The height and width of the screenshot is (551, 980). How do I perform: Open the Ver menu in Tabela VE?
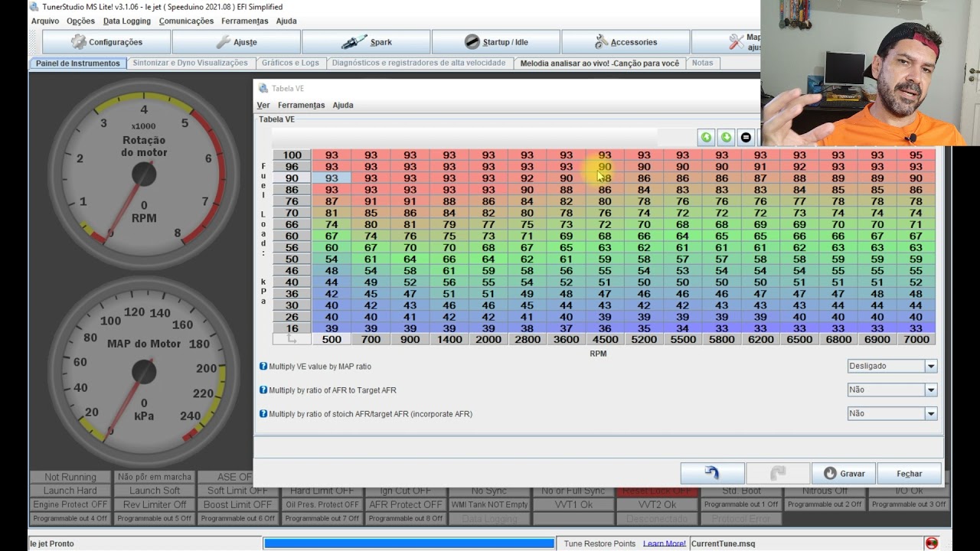coord(263,106)
